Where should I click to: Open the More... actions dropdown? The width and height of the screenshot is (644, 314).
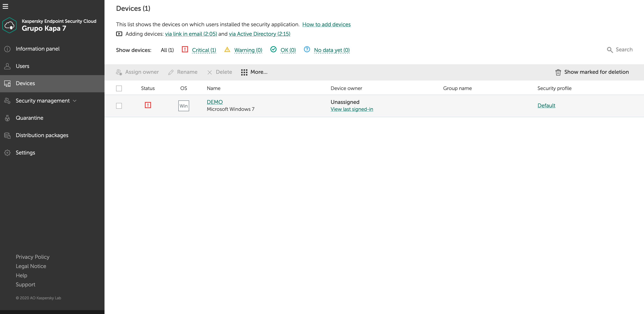tap(254, 72)
